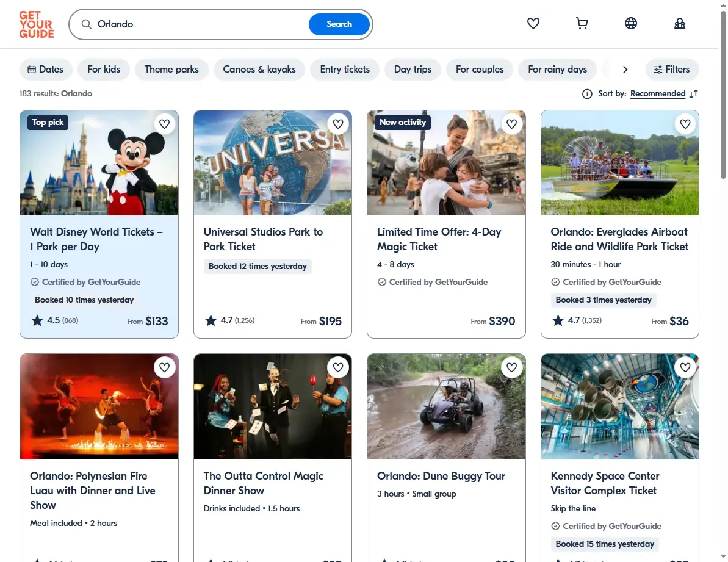Click 'Booked 3 times yesterday' label
Viewport: 728px width, 562px height.
point(604,300)
